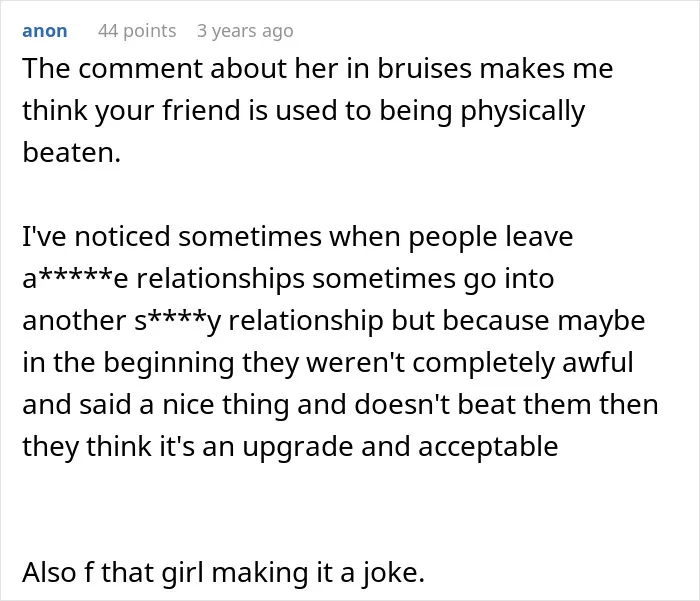Click the word physically in second line
Image resolution: width=700 pixels, height=601 pixels.
coord(522,112)
